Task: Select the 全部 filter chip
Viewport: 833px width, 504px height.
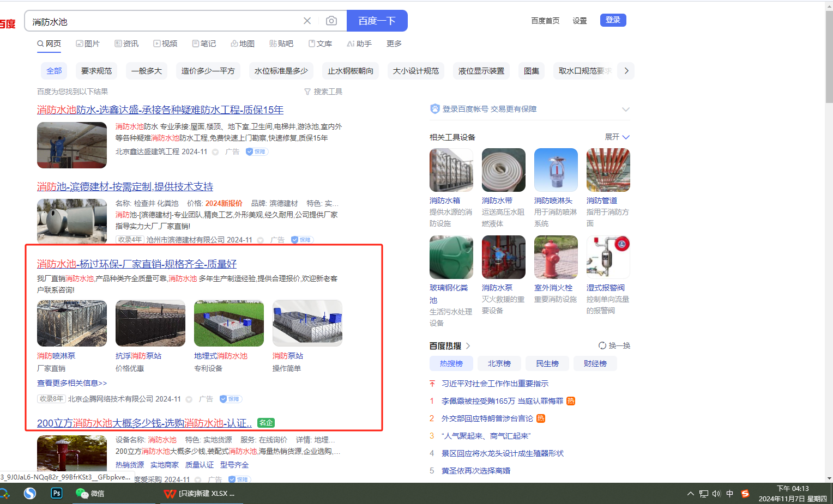Action: click(x=54, y=71)
